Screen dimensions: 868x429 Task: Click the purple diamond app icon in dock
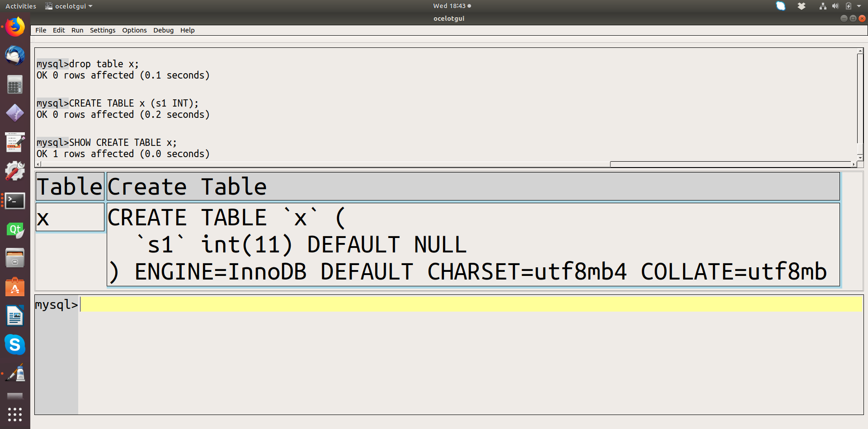15,113
